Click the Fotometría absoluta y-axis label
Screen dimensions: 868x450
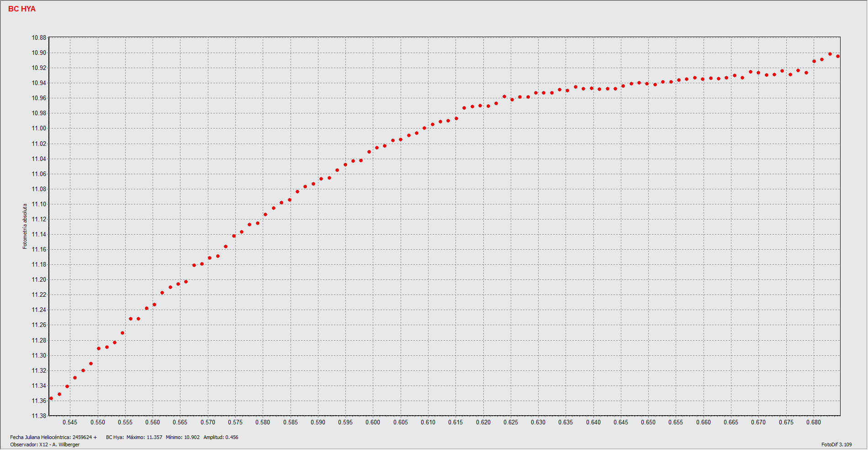(x=25, y=226)
